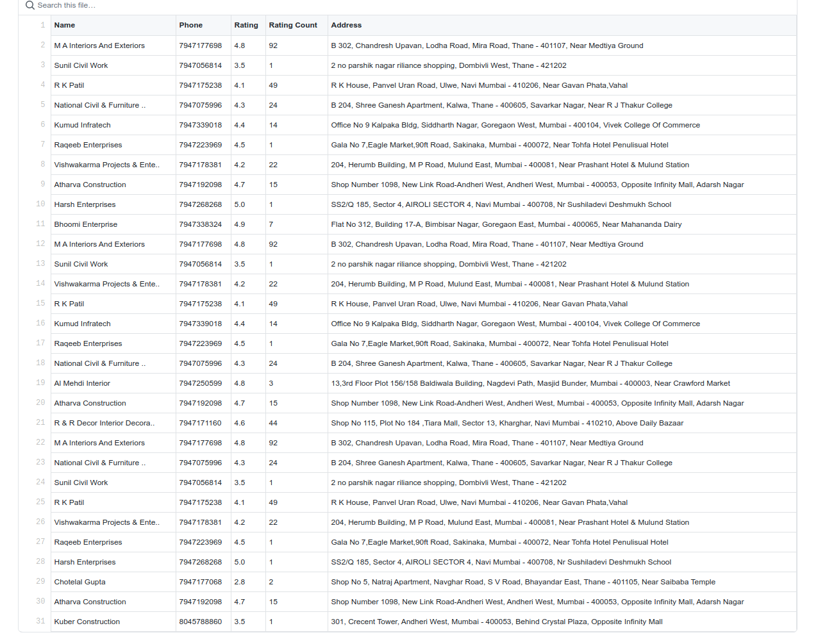The width and height of the screenshot is (818, 644).
Task: Click line number 1 of the header row
Action: point(42,25)
